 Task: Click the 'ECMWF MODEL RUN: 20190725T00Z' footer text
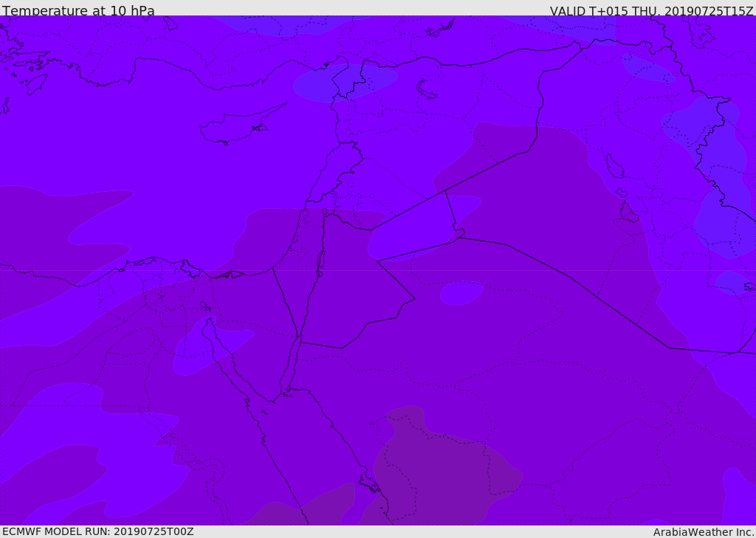pyautogui.click(x=98, y=531)
